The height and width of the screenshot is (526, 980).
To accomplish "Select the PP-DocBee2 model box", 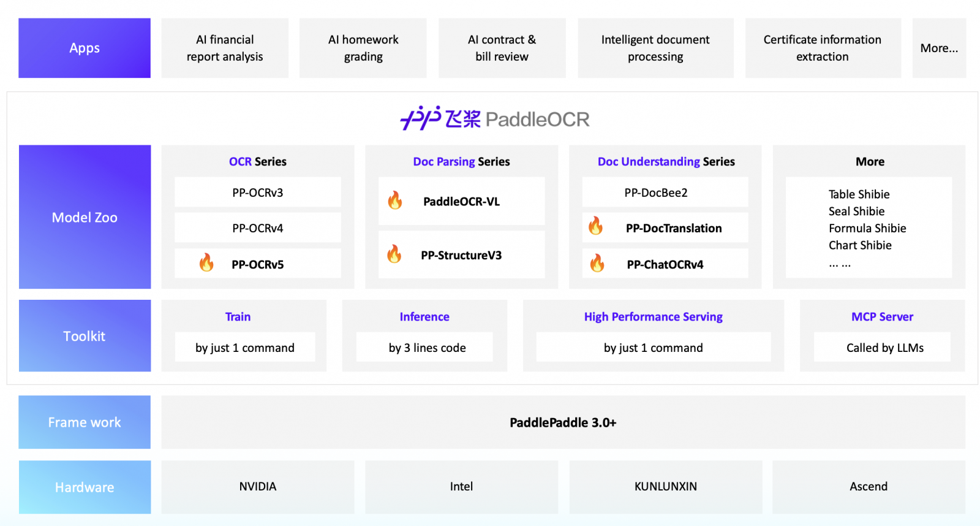I will coord(665,192).
